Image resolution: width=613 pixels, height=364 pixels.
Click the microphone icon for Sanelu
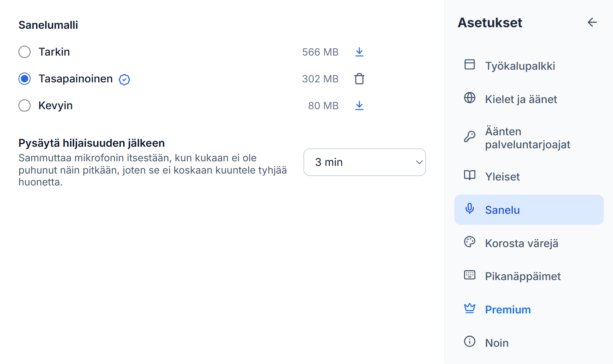[x=470, y=208]
